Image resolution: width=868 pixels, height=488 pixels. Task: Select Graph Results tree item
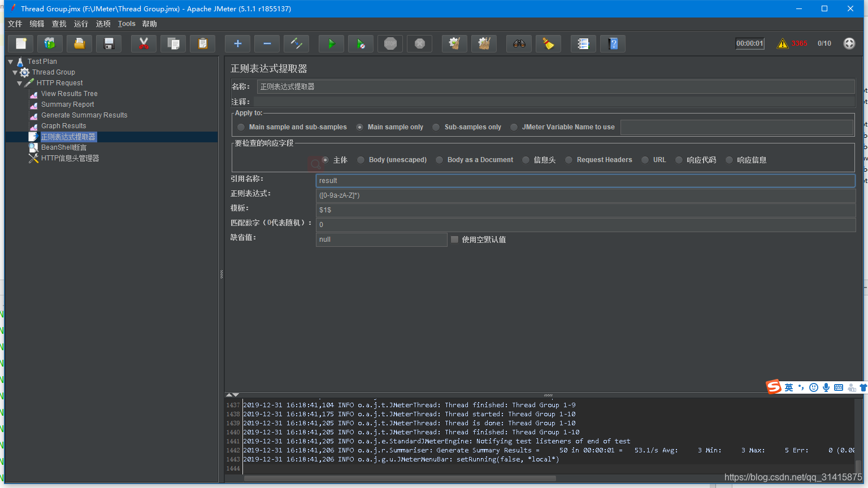coord(63,126)
